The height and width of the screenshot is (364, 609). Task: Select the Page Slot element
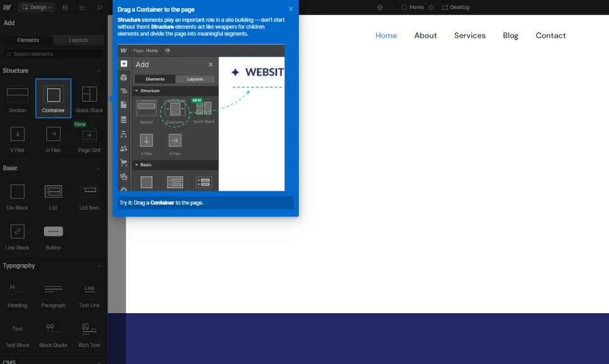(x=89, y=139)
